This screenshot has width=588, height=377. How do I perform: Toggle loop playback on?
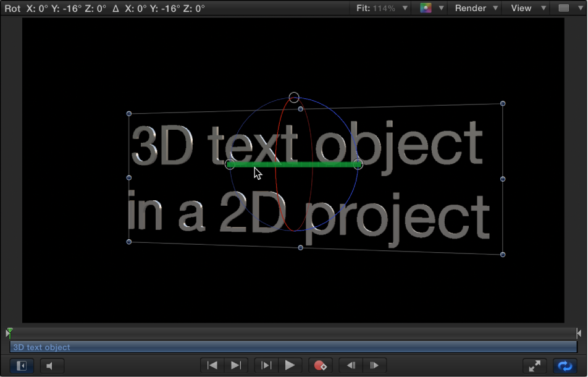tap(564, 365)
